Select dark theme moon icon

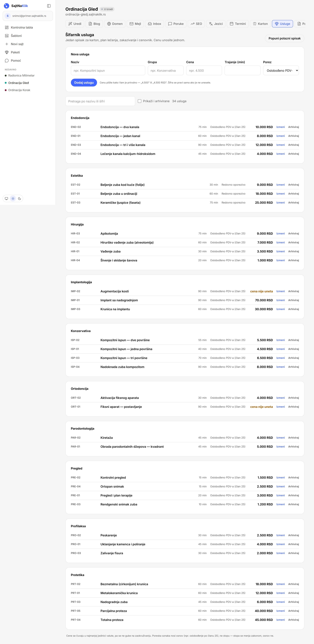pyautogui.click(x=20, y=198)
